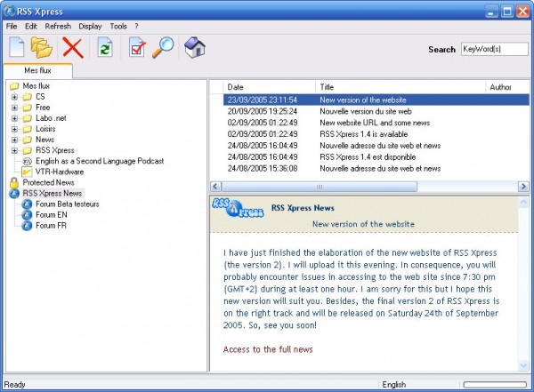Click the open folder toolbar icon
This screenshot has width=534, height=392.
(43, 48)
